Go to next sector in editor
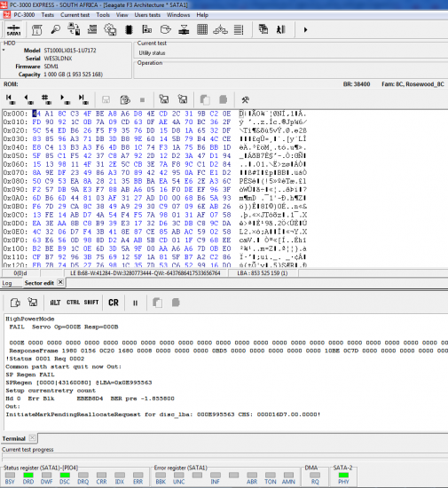Image resolution: width=448 pixels, height=488 pixels. [65, 99]
